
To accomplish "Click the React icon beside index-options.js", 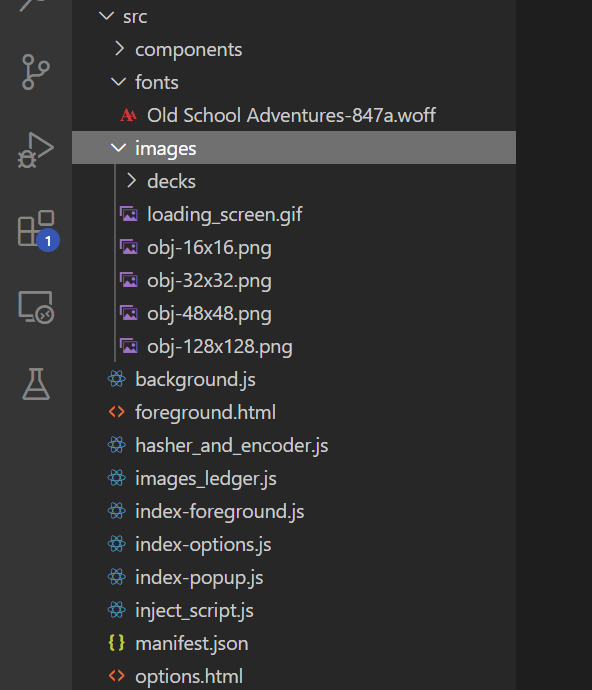I will point(117,544).
